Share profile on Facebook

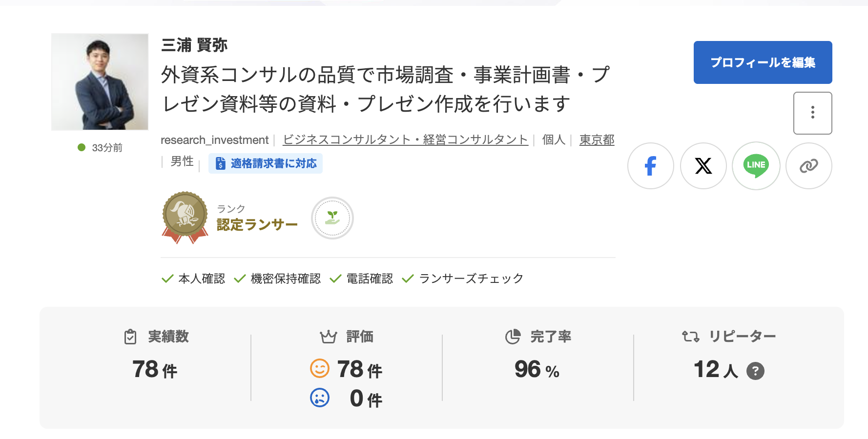650,166
